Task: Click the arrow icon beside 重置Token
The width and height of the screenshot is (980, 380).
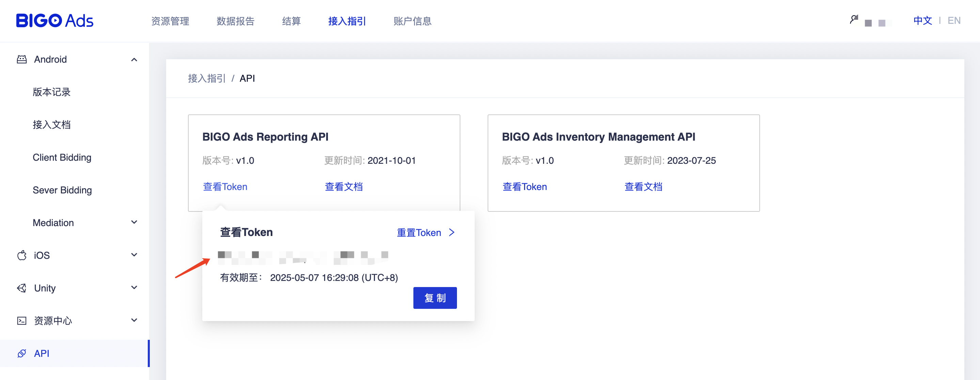Action: coord(452,233)
